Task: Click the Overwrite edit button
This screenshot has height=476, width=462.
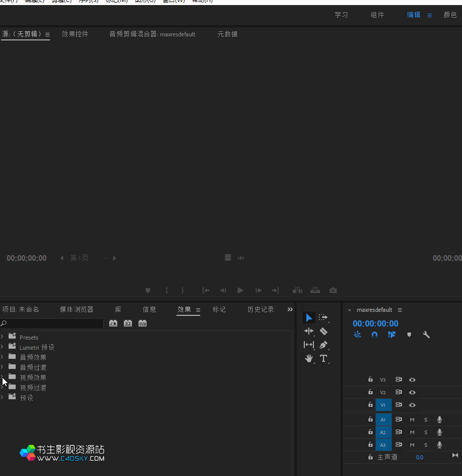Action: [315, 291]
